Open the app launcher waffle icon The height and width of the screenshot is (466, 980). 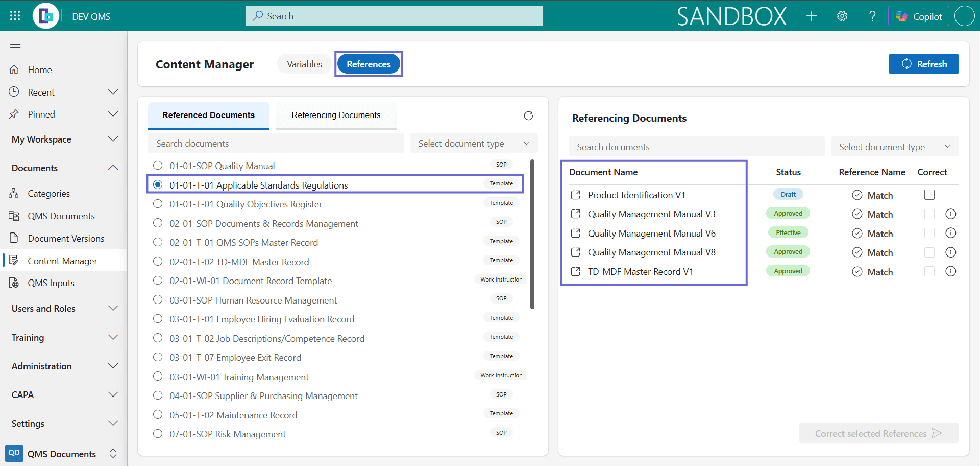15,16
